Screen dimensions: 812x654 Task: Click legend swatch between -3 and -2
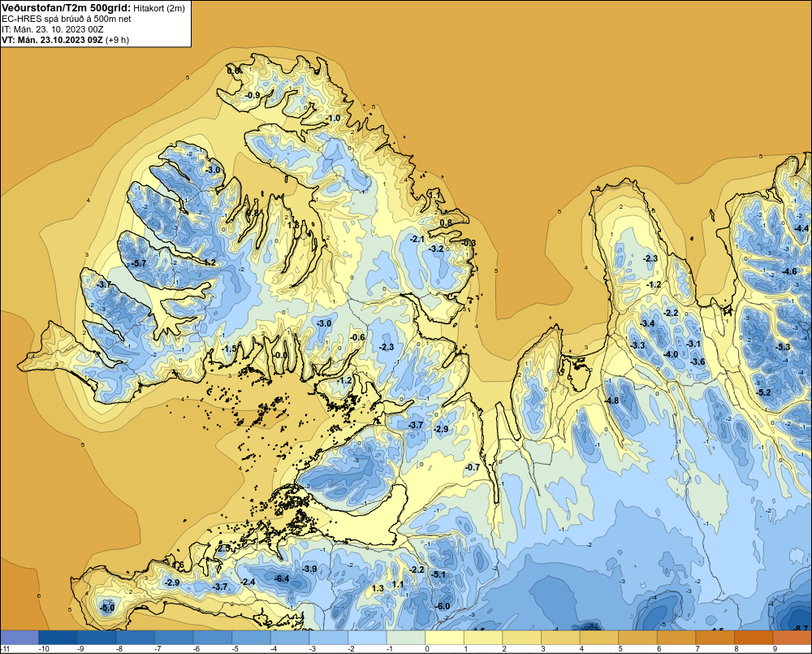pos(329,638)
